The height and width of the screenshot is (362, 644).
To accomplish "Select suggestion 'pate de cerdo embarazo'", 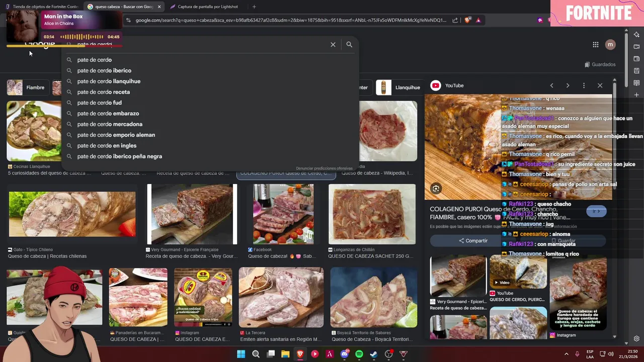I will coord(210,114).
